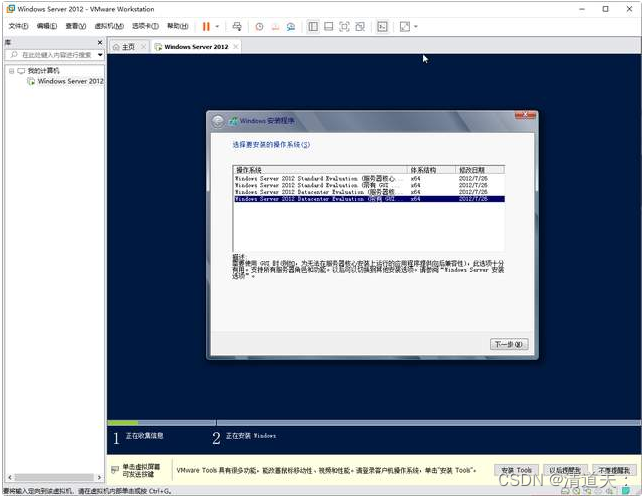This screenshot has height=498, width=642.
Task: Select highlighted Datacenter Evaluation (带有 GUI) row
Action: (x=369, y=199)
